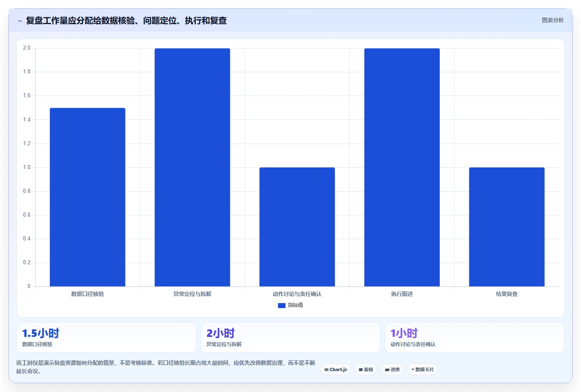The height and width of the screenshot is (392, 581).
Task: Click the 指标值 legend label
Action: click(296, 305)
